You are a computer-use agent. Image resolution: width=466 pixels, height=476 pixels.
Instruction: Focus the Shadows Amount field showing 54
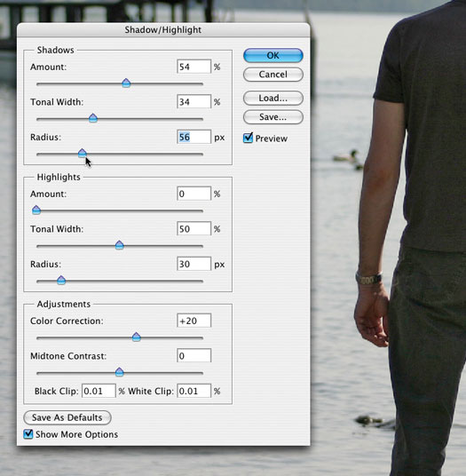coord(194,67)
